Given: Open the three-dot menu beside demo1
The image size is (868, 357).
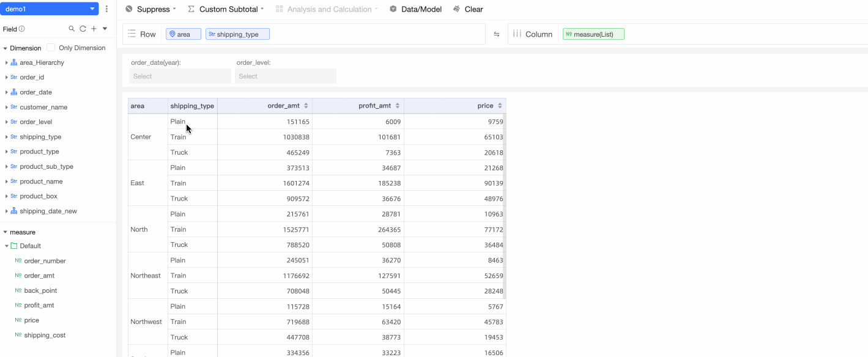Looking at the screenshot, I should pos(107,9).
